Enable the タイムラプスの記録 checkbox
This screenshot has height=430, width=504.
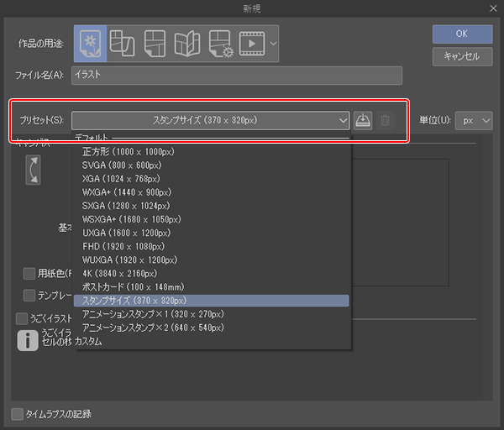tap(18, 414)
